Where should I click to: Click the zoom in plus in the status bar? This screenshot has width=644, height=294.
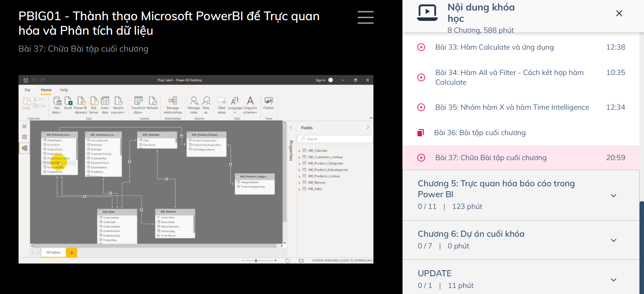click(275, 261)
